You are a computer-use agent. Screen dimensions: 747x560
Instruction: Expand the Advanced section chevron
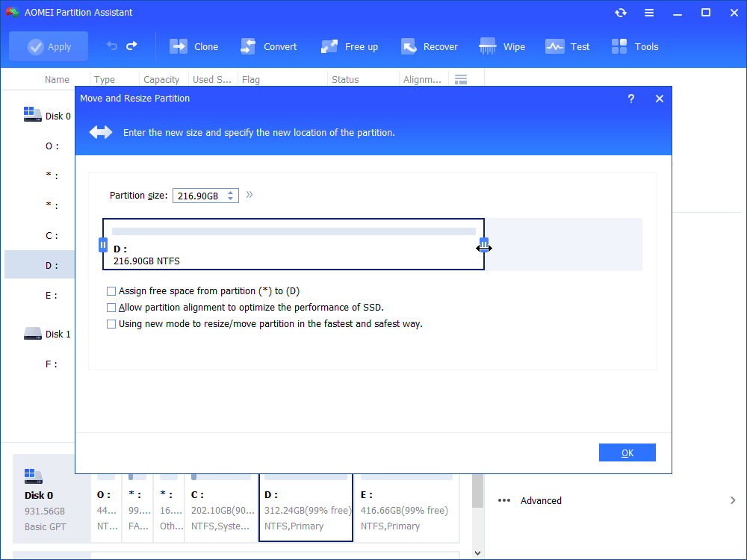(x=733, y=500)
